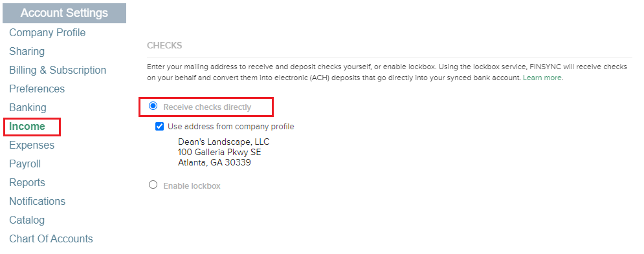The height and width of the screenshot is (254, 644).
Task: Go to Catalog settings
Action: [27, 220]
